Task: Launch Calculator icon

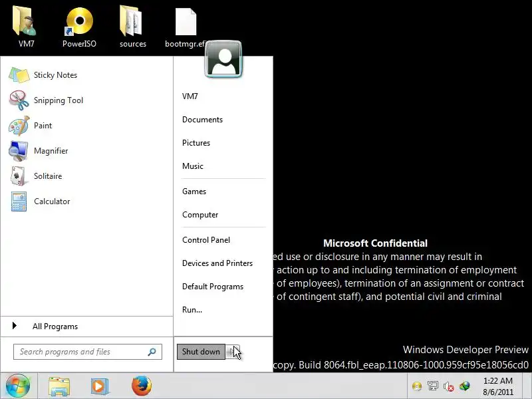Action: [x=19, y=201]
